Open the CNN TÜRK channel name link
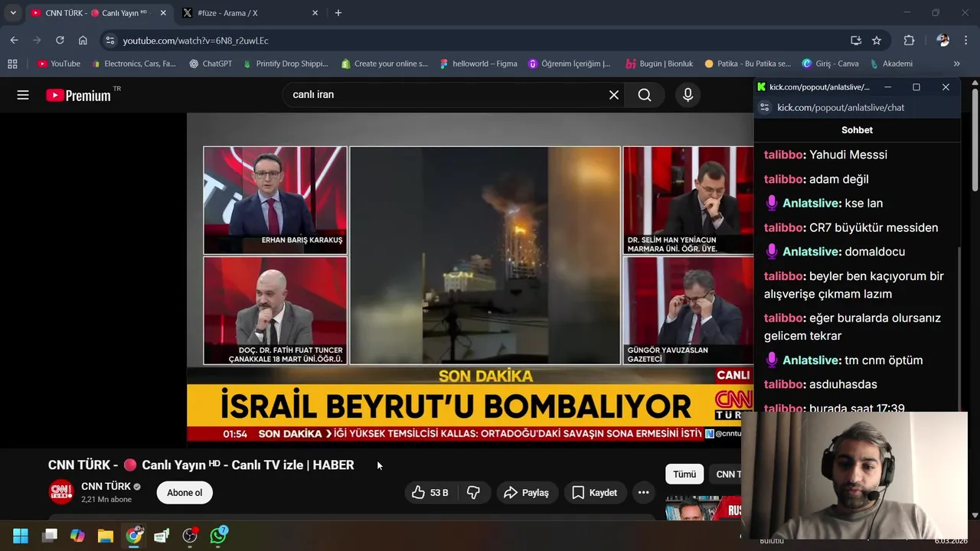Image resolution: width=980 pixels, height=551 pixels. point(106,487)
